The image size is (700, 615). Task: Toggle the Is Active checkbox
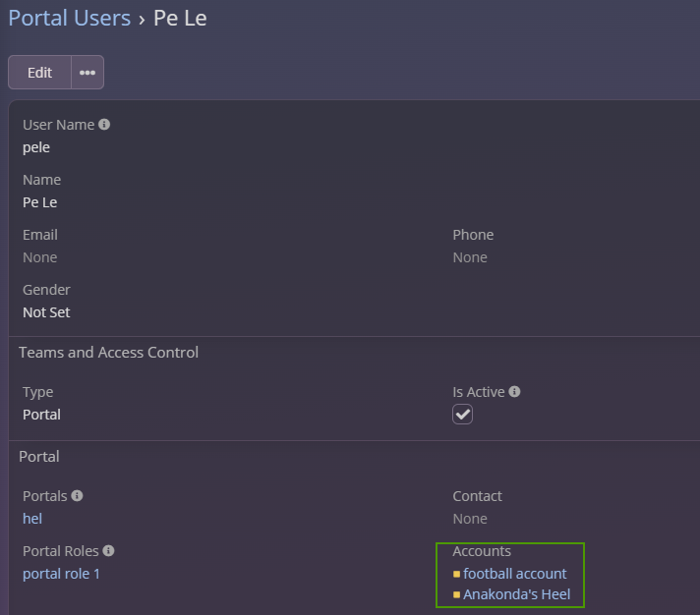[463, 415]
